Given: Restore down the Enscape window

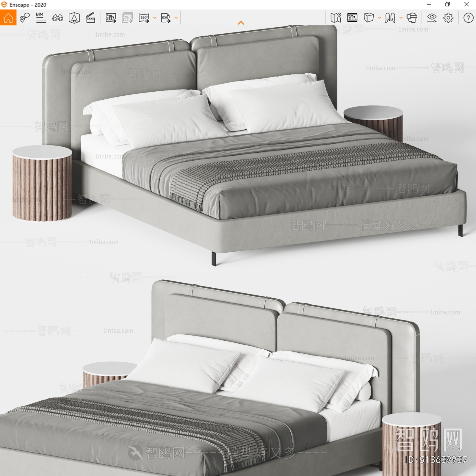Looking at the screenshot, I should click(x=447, y=4).
